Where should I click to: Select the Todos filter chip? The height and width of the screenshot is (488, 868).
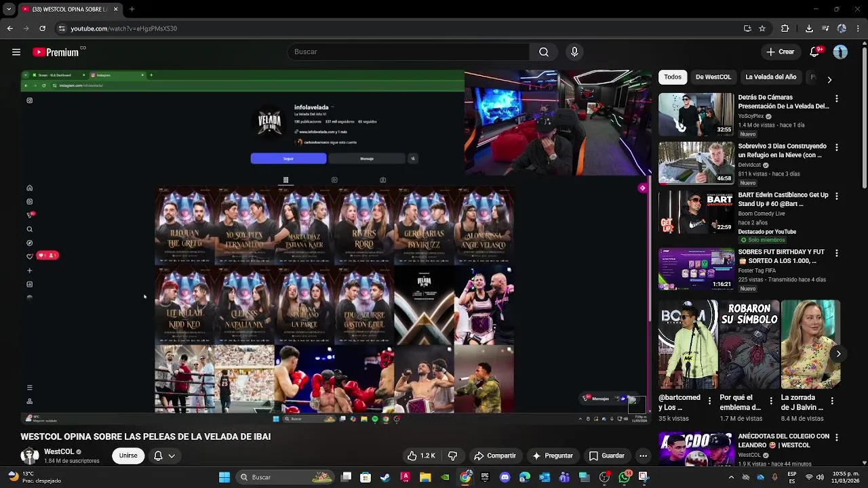(x=673, y=77)
